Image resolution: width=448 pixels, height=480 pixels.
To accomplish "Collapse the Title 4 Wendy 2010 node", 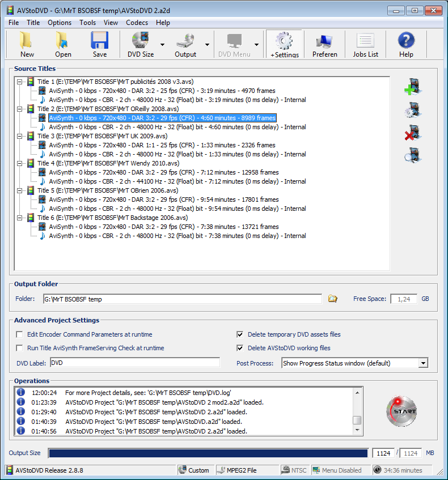I will 20,163.
